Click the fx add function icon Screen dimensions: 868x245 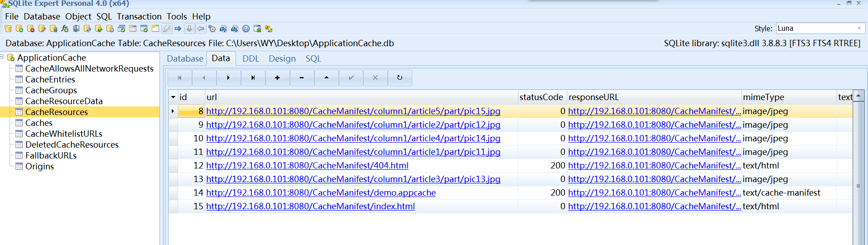(65, 29)
